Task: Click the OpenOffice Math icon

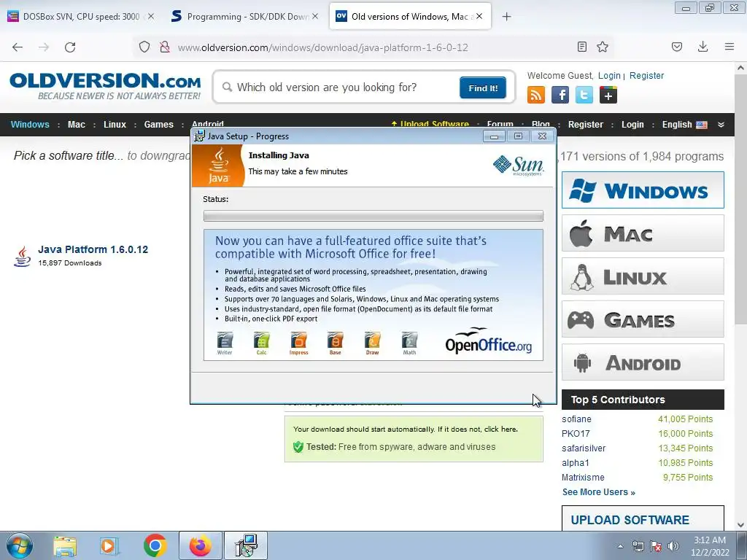Action: pyautogui.click(x=409, y=343)
